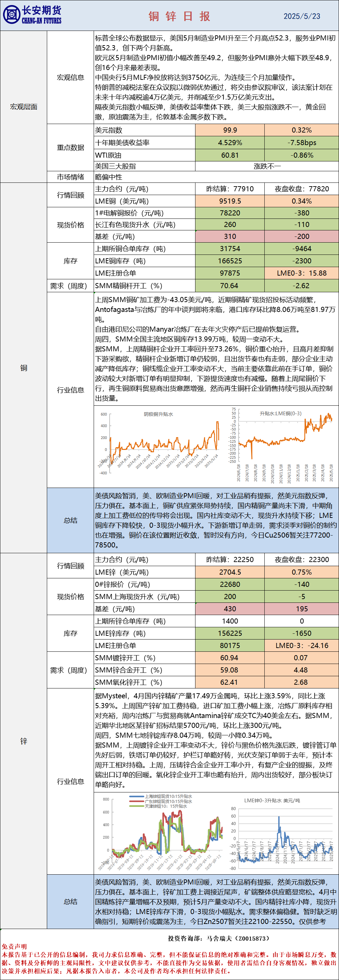Select the 2.68 zinc oxide change cell
339x980 pixels.
tap(302, 682)
